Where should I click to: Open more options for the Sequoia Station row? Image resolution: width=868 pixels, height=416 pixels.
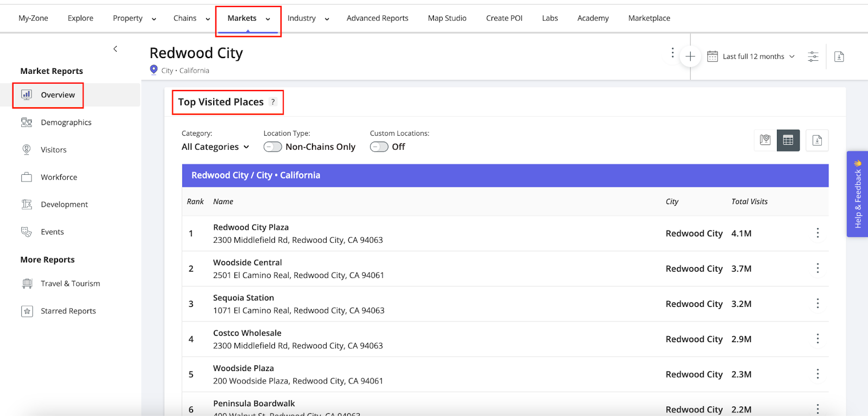818,304
